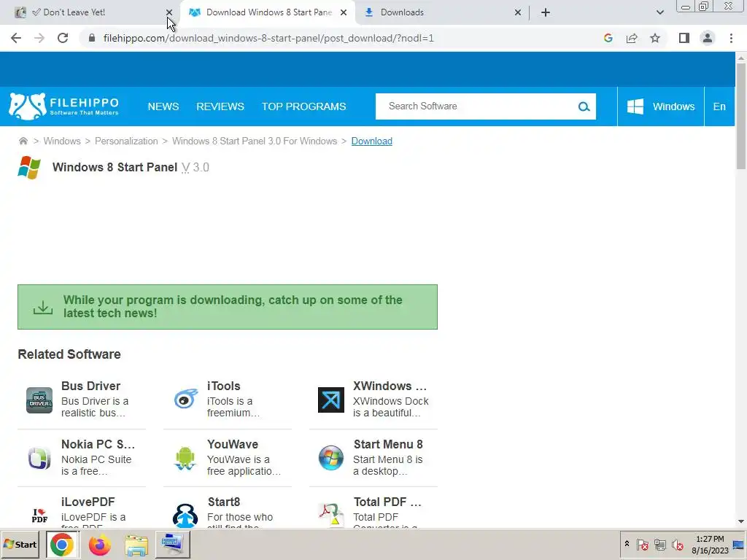This screenshot has width=747, height=560.
Task: Open the Bus Driver app icon
Action: coord(39,400)
